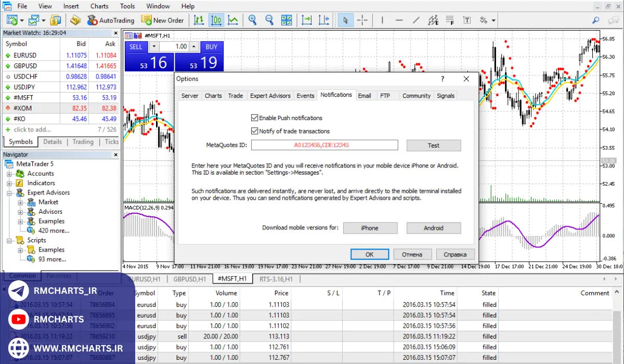Click the search magnifier icon

(x=596, y=20)
